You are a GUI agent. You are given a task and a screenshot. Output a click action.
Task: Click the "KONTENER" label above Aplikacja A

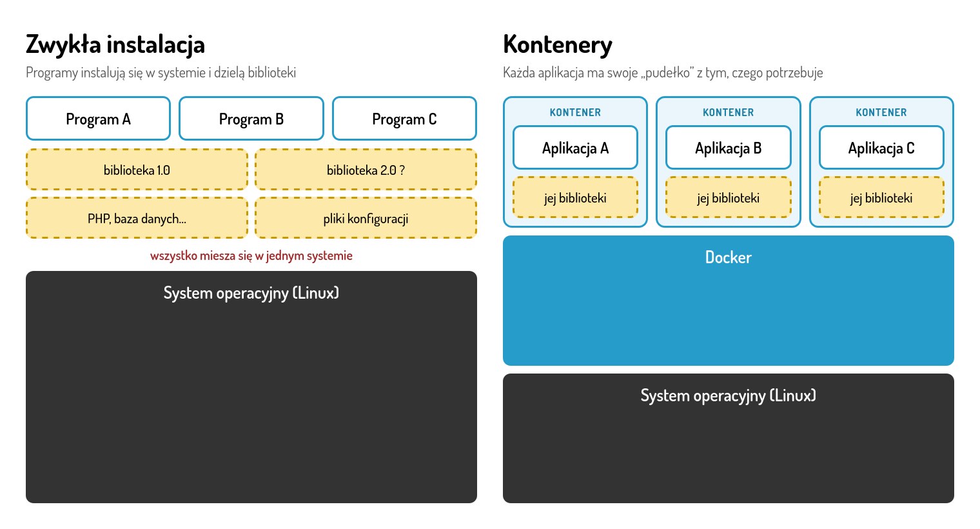pyautogui.click(x=575, y=112)
